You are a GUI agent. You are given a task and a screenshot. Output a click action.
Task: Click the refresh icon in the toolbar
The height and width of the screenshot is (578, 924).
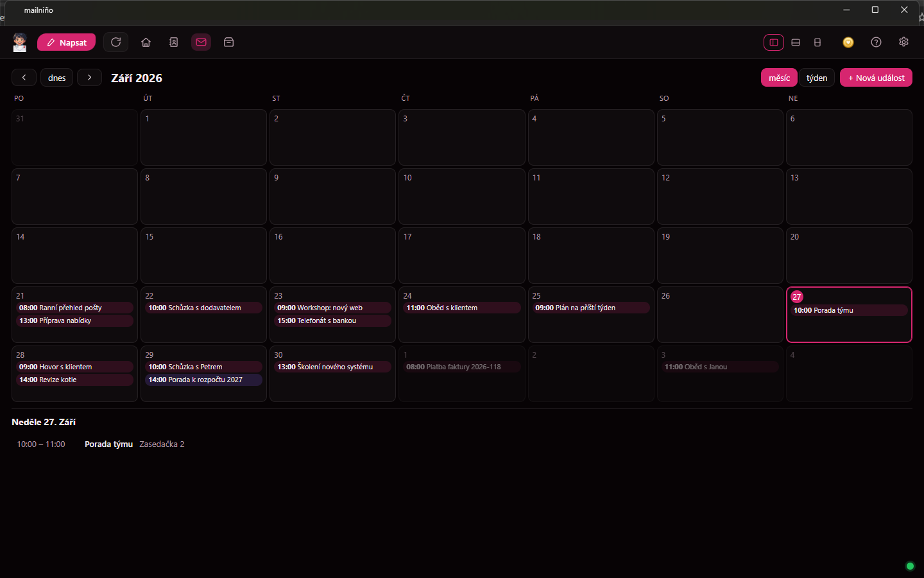tap(116, 42)
